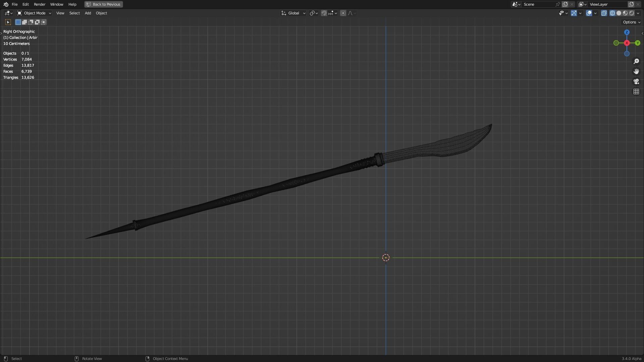
Task: Choose the Intersect Selection mode icon
Action: click(x=44, y=22)
